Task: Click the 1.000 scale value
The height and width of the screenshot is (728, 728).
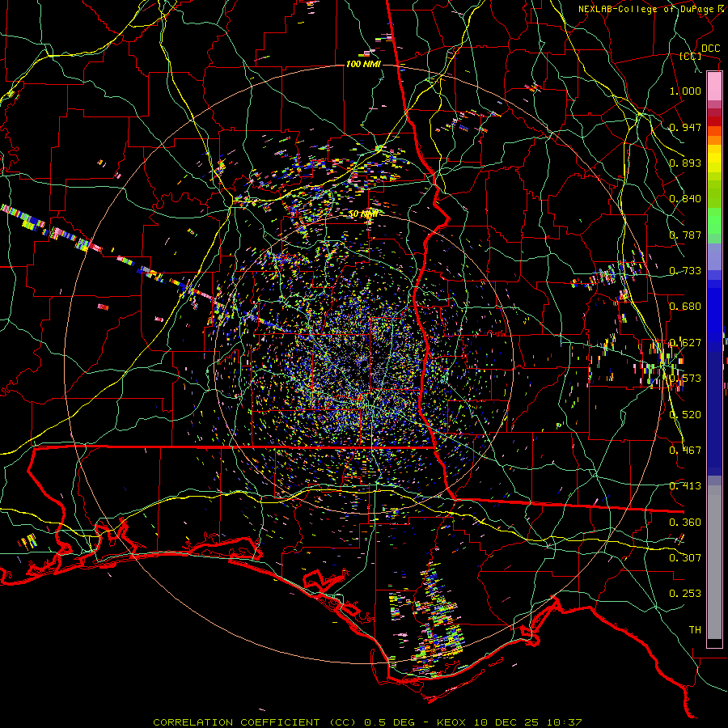Action: 685,91
